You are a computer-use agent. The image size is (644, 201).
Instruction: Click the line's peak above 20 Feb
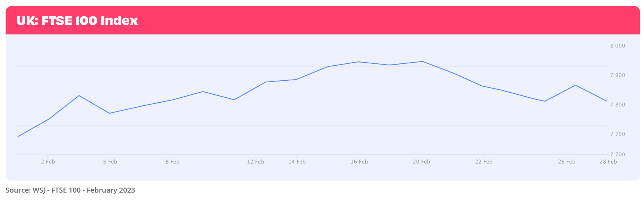[422, 61]
